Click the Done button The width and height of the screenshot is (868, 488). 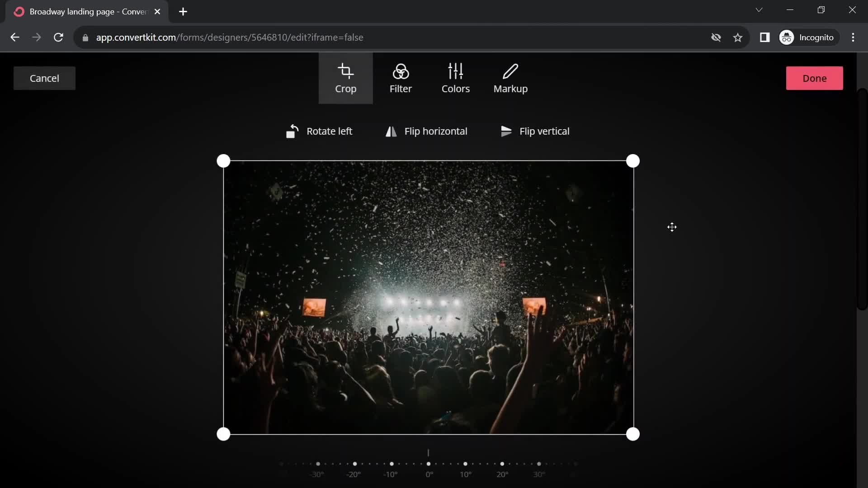pos(814,78)
